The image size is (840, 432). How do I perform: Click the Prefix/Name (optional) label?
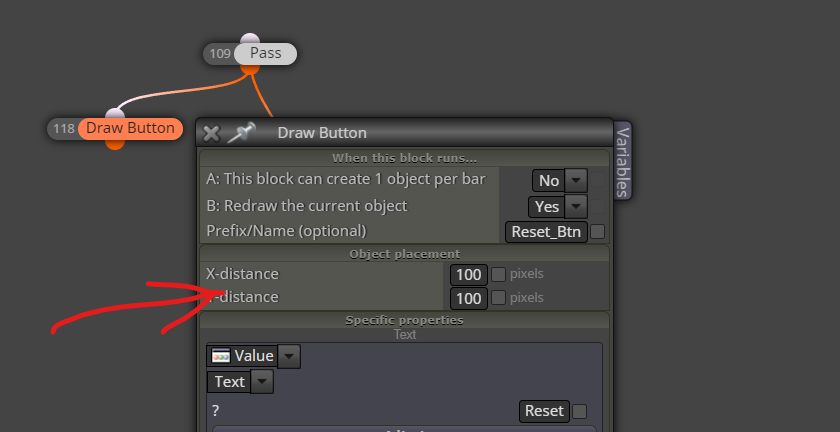click(x=286, y=231)
